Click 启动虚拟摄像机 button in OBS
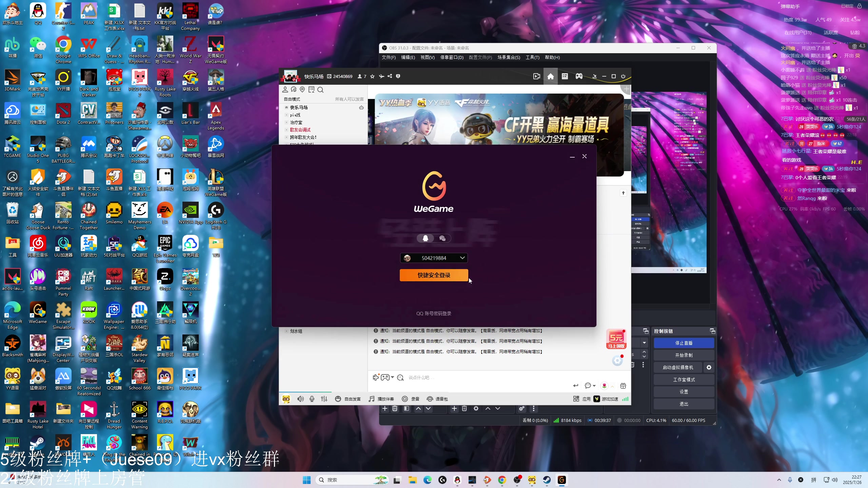Image resolution: width=868 pixels, height=488 pixels. pos(678,367)
